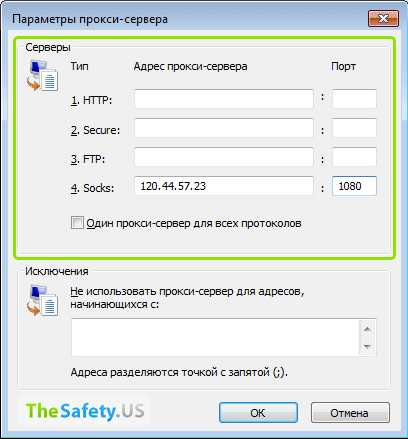Enable one proxy server for all protocols
Viewport: 408px width, 439px height.
[77, 223]
